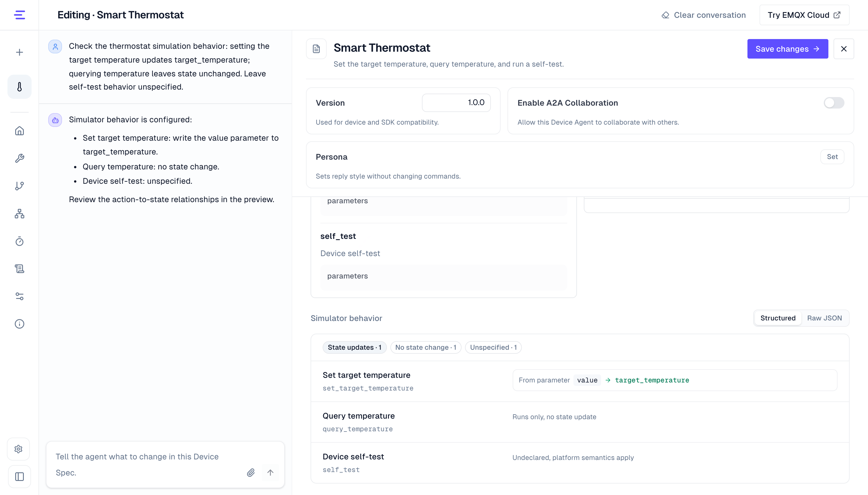Click the eraser icon by Clear conversation
Screen dimensions: 868x495
665,15
